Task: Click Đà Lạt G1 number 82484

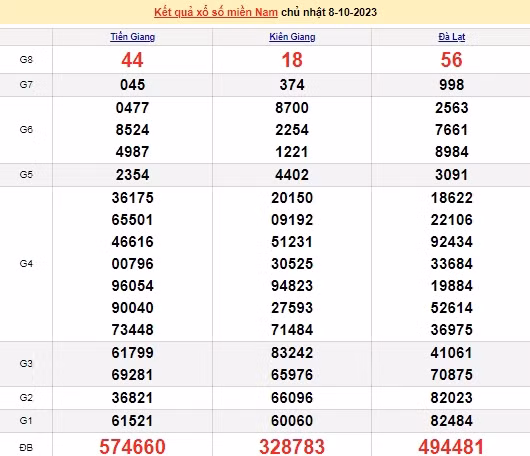Action: pyautogui.click(x=452, y=421)
